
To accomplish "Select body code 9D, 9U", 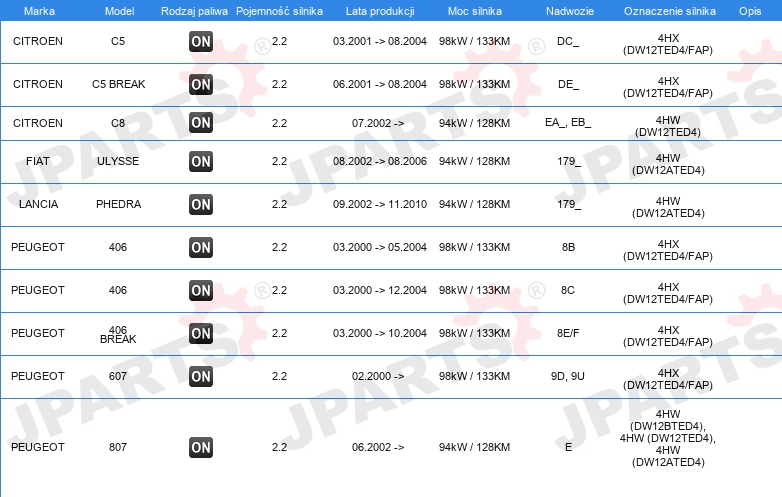I will pos(568,376).
